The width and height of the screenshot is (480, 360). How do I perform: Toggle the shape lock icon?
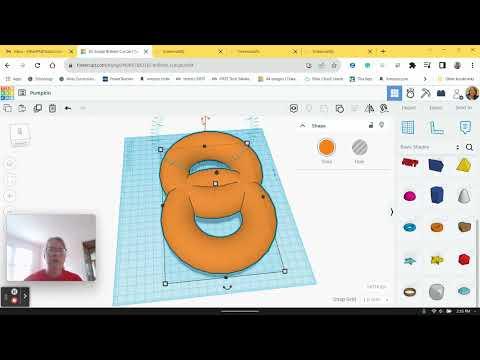(371, 125)
